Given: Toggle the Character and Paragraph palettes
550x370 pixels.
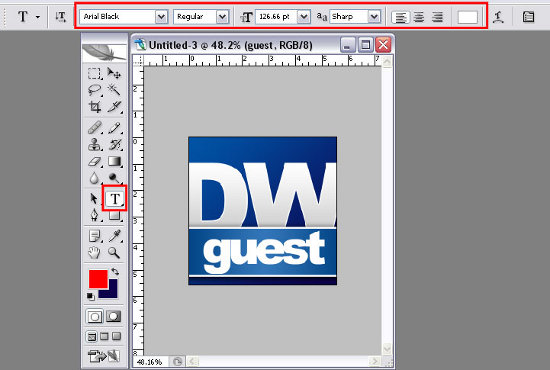Looking at the screenshot, I should 528,17.
